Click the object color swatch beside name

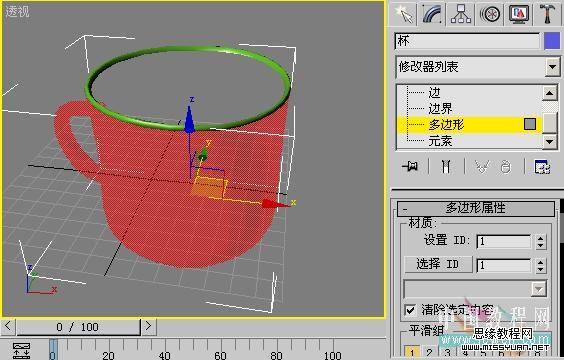pos(552,41)
